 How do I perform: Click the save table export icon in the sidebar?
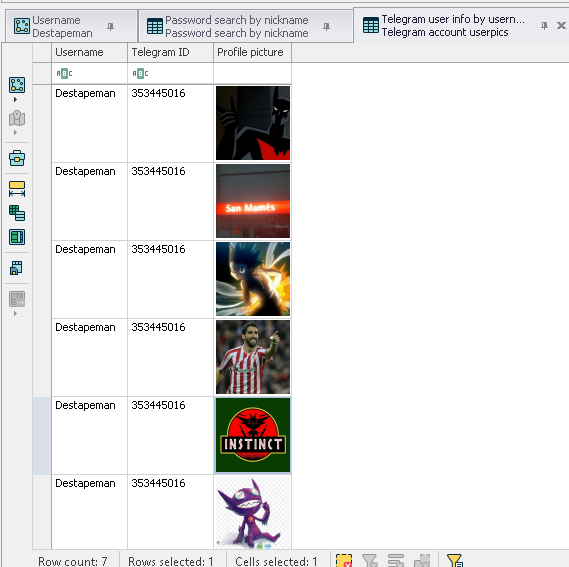pos(17,268)
